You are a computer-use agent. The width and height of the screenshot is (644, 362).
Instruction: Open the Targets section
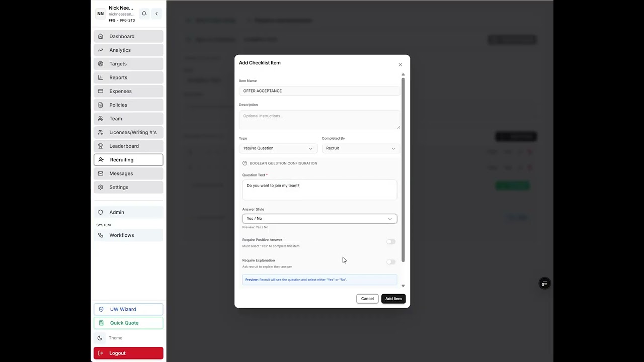click(x=128, y=64)
